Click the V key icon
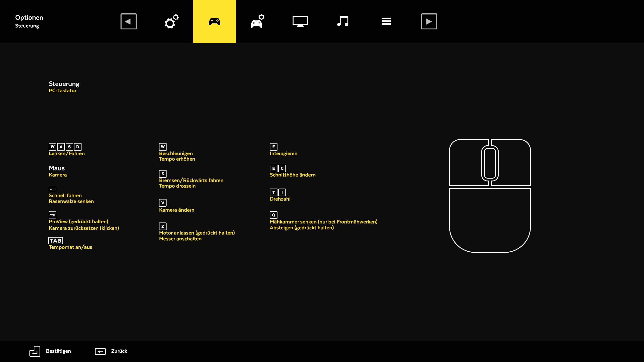This screenshot has height=362, width=644. point(163,203)
